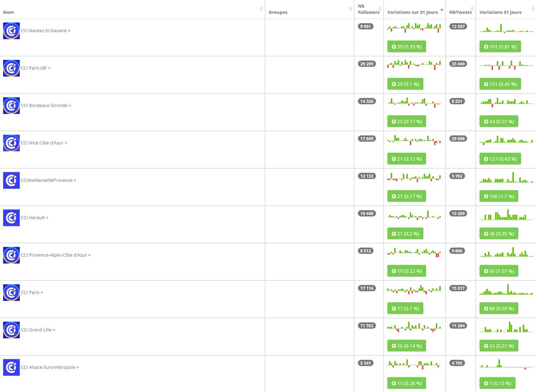
Task: Sort by Variations sur 31 Jours arrow
Action: (442, 10)
